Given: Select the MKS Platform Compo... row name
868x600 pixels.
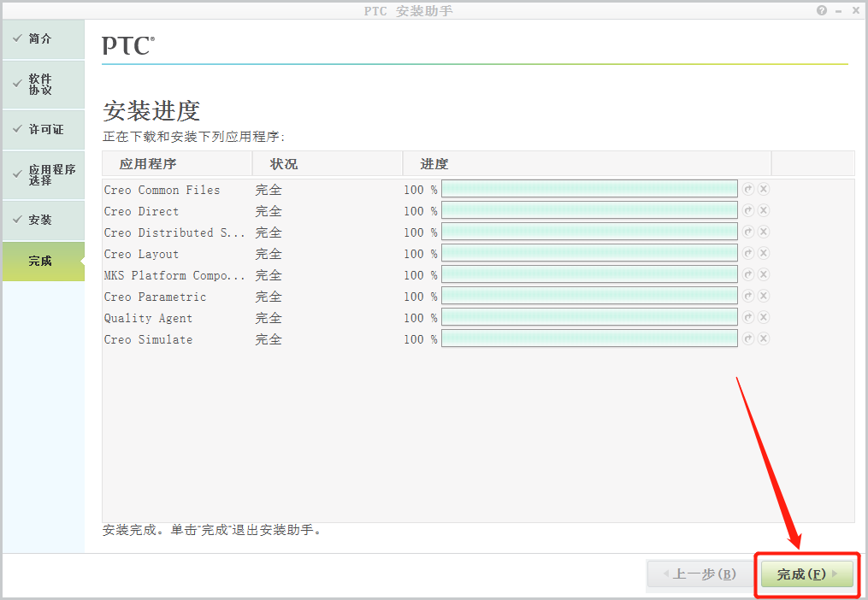Looking at the screenshot, I should (174, 276).
